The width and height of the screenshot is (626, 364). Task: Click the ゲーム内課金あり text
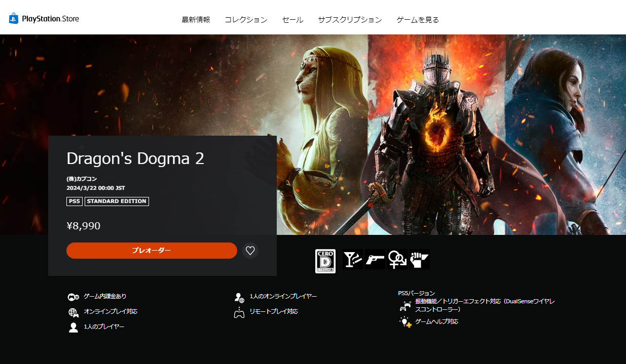(105, 296)
